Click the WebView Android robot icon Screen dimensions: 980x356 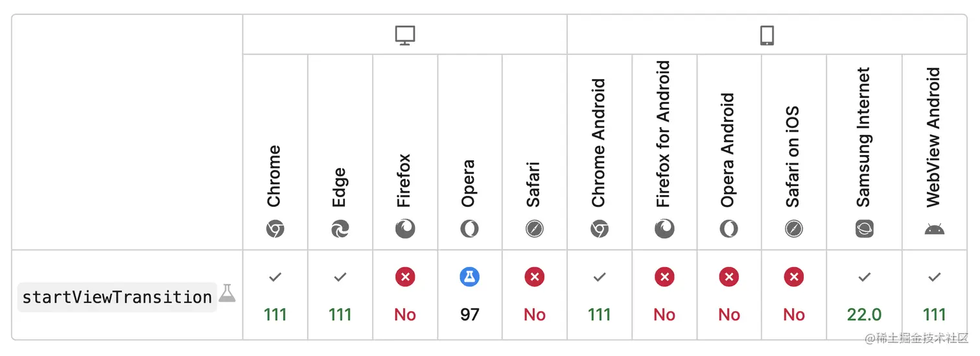pyautogui.click(x=934, y=229)
